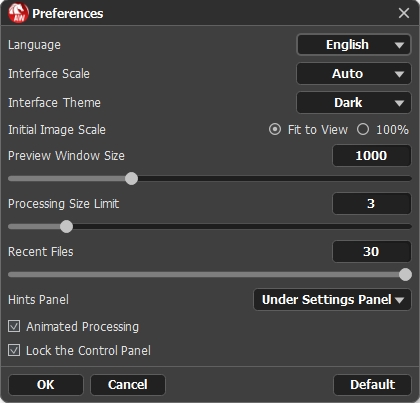Select the 100% initial image scale option
The width and height of the screenshot is (420, 403).
click(x=363, y=129)
